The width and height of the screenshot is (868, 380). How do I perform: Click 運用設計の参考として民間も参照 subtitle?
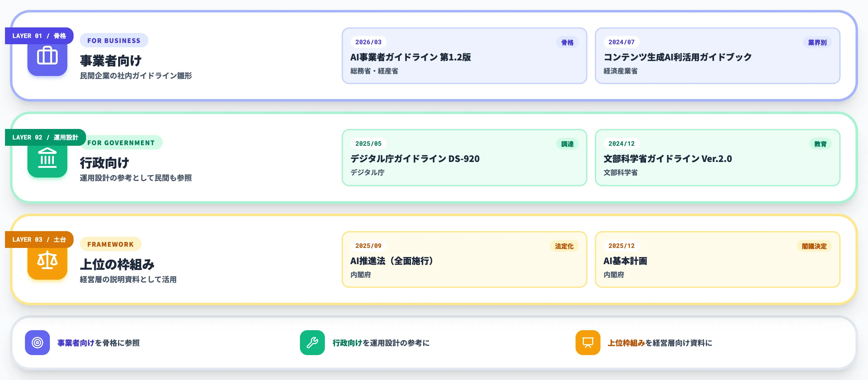136,178
